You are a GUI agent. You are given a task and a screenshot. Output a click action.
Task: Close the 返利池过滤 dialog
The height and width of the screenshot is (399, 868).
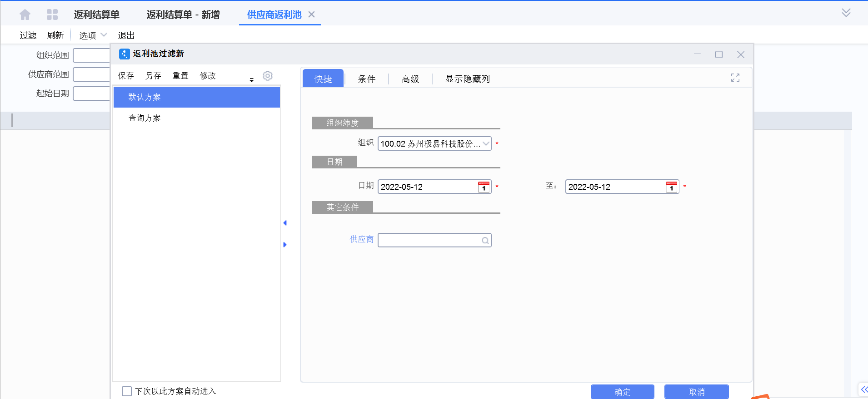(x=741, y=54)
